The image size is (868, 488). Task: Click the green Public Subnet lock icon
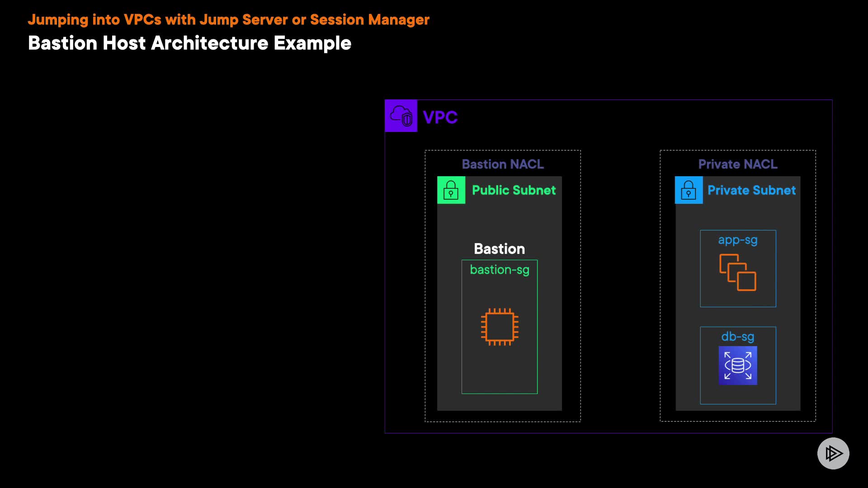451,190
